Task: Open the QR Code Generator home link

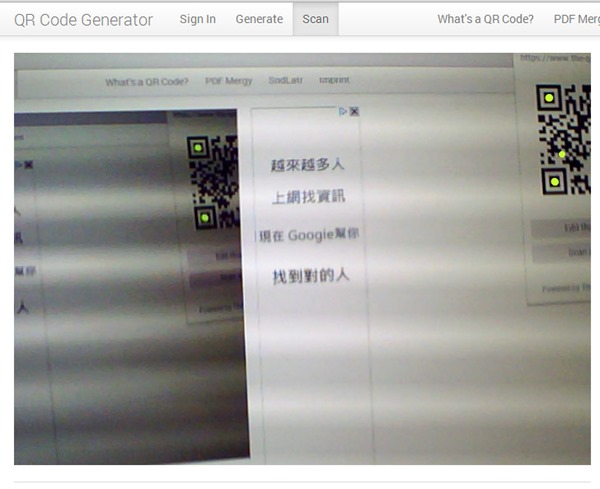Action: pyautogui.click(x=83, y=20)
